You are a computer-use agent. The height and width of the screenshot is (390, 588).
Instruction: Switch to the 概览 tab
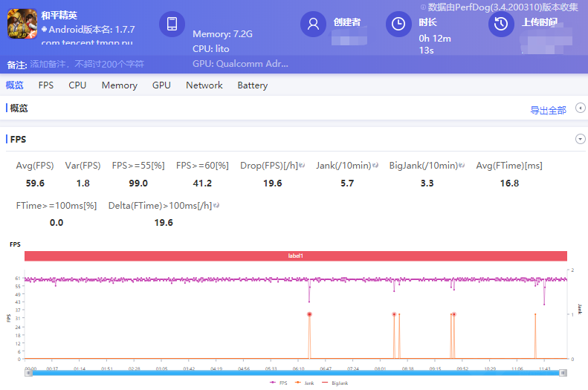(x=15, y=85)
